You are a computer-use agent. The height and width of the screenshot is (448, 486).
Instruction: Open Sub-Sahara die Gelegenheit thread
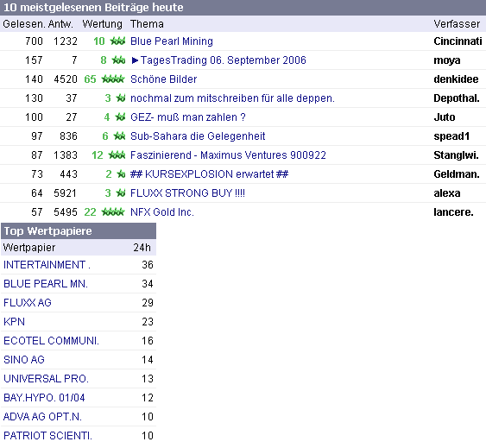tap(198, 136)
